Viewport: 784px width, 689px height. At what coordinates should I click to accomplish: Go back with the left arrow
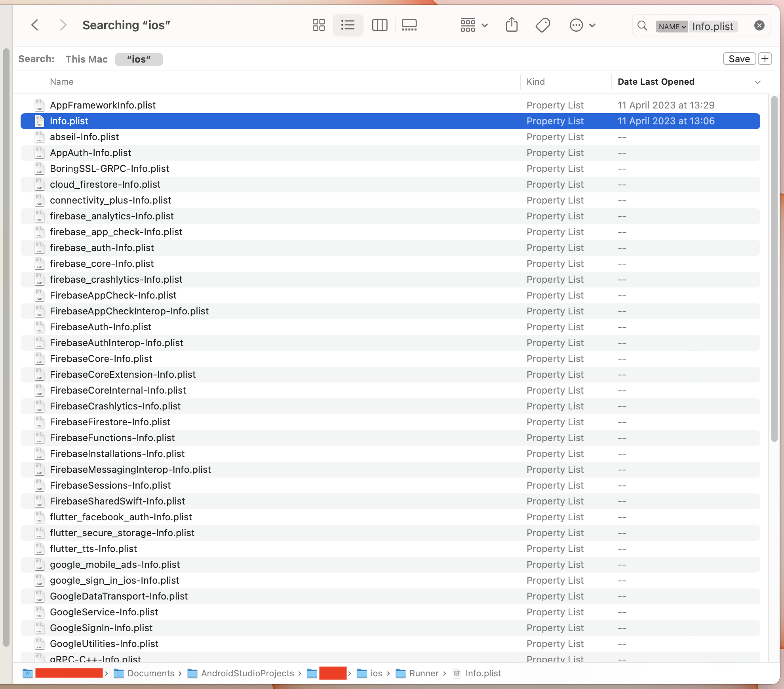[x=35, y=25]
